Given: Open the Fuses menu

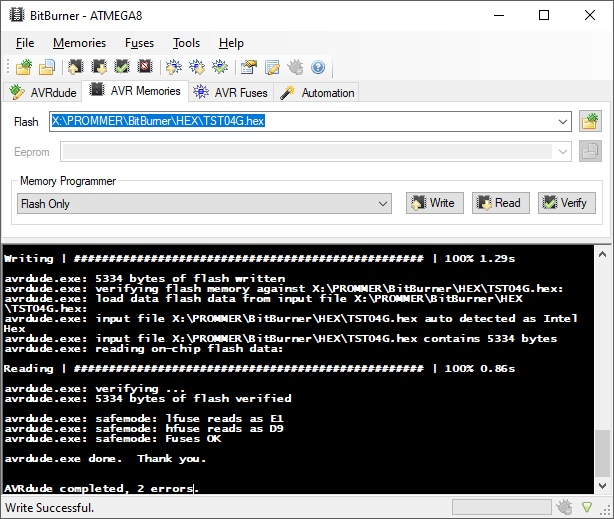Looking at the screenshot, I should point(139,43).
